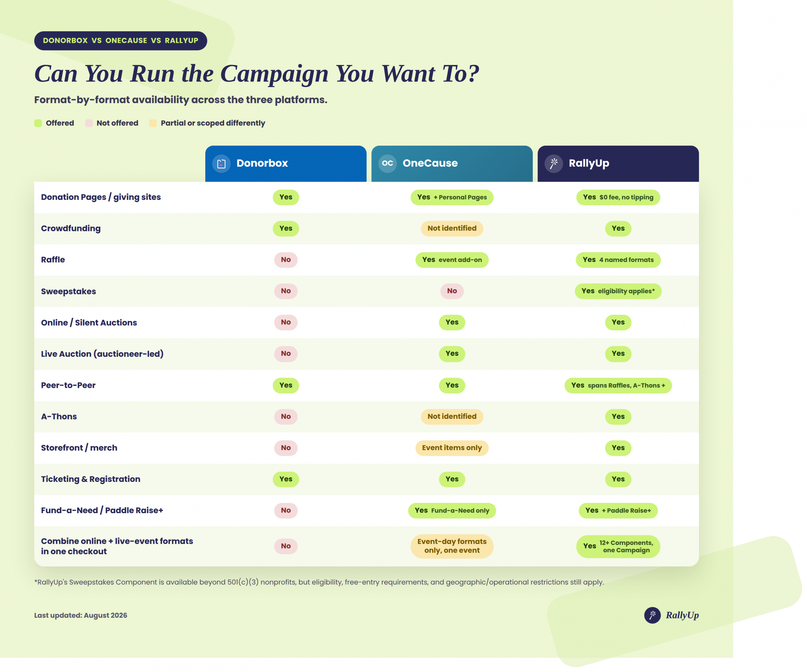Click OneCause 'Yes Fund-a-Need only' pill

452,511
